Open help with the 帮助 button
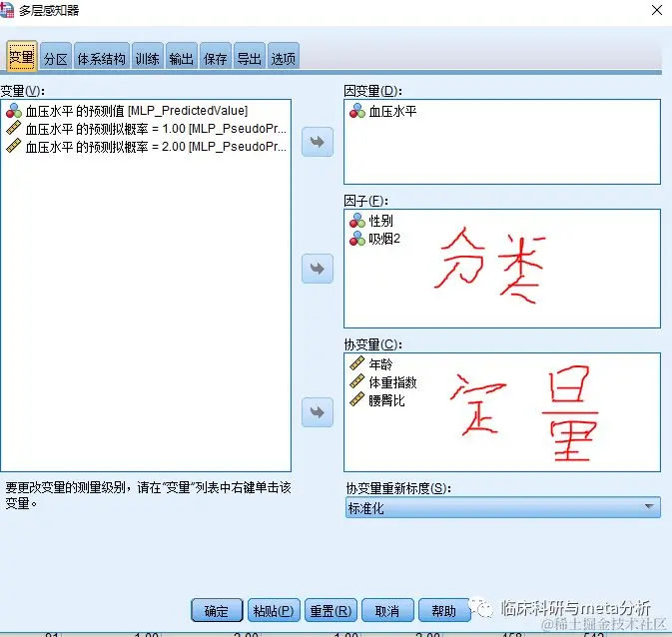672x637 pixels. point(444,610)
